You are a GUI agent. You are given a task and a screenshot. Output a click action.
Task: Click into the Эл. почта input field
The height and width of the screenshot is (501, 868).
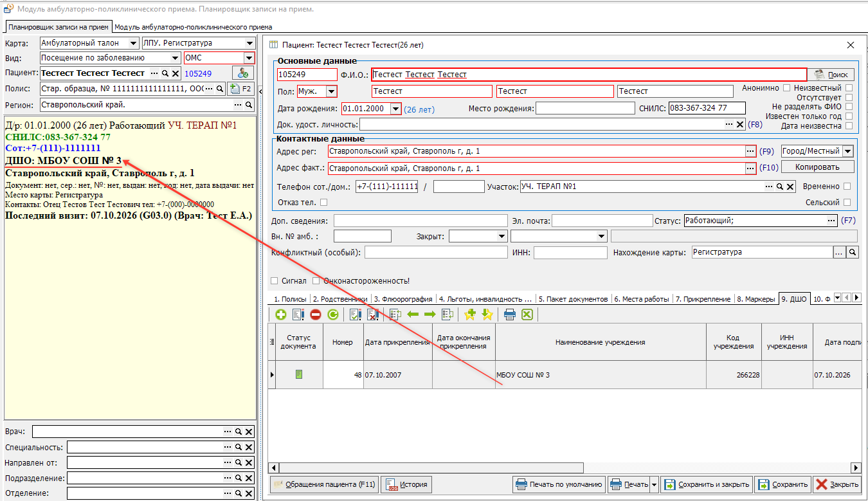click(602, 221)
